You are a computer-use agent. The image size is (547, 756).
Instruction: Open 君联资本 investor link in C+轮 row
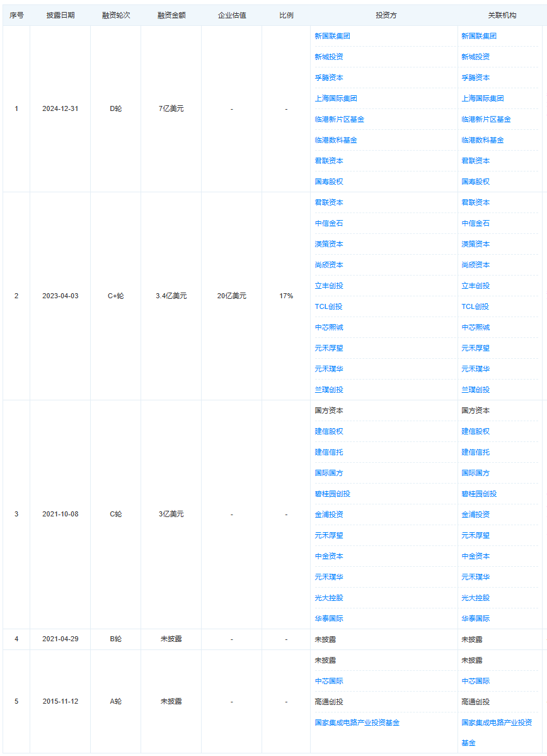point(329,202)
